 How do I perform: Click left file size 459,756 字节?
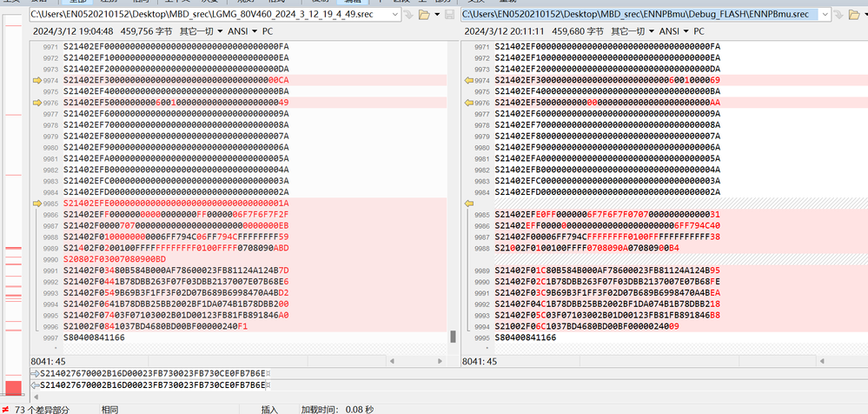pyautogui.click(x=146, y=31)
